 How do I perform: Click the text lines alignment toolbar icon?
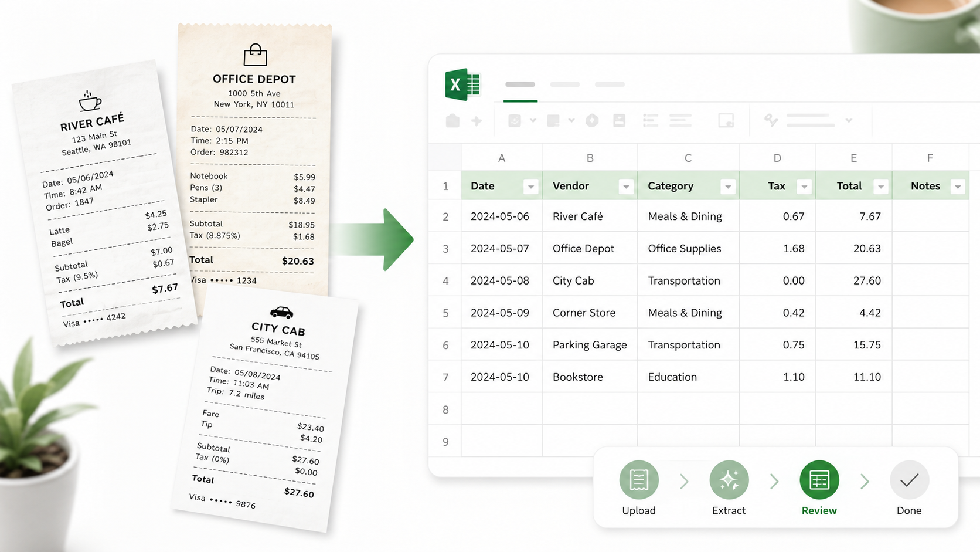[680, 121]
